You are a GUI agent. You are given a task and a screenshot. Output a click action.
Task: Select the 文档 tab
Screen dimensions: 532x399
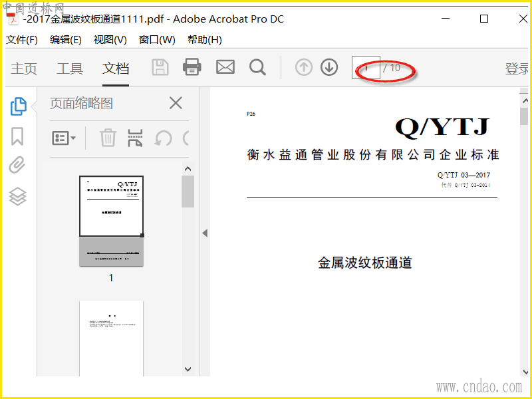point(116,68)
